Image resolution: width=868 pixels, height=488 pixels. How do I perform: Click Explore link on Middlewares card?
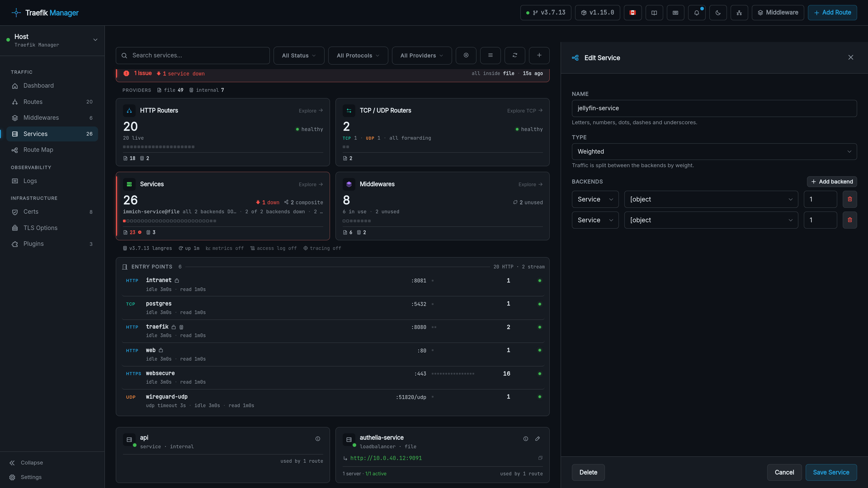(x=530, y=184)
